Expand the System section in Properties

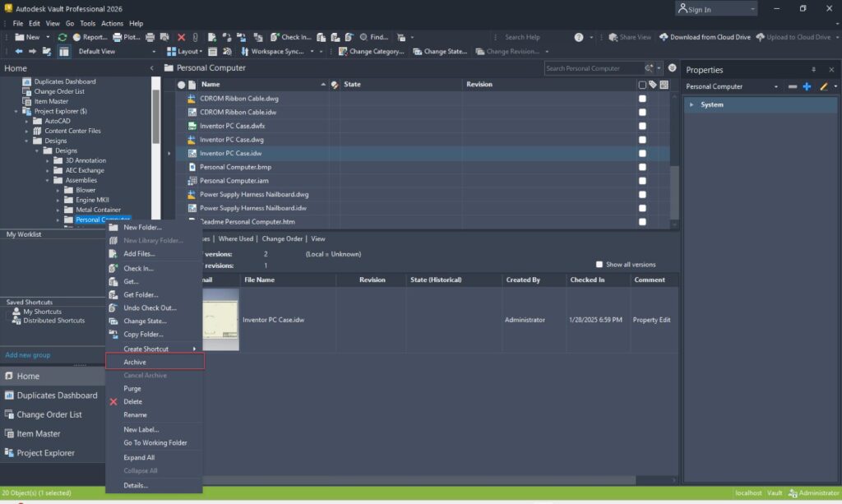click(692, 104)
